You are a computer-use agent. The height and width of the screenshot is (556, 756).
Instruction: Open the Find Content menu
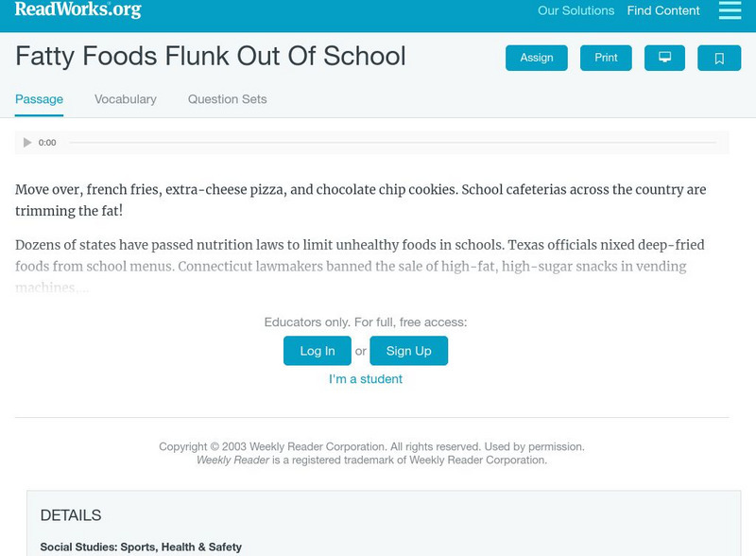663,11
